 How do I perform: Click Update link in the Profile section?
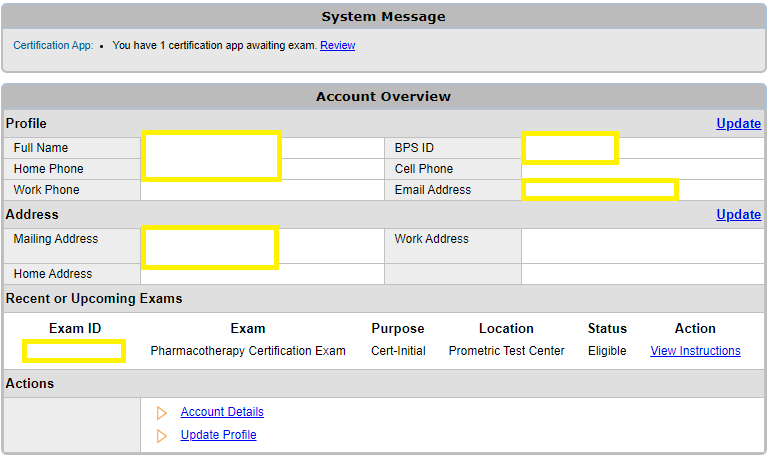tap(738, 124)
